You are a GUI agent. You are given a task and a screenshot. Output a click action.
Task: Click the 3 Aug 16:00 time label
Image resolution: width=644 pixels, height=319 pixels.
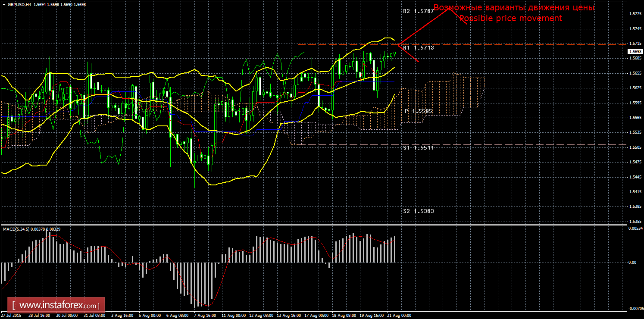(122, 316)
